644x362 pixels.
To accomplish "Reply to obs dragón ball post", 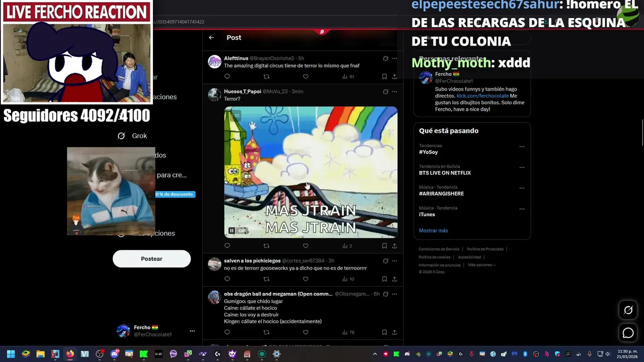I will [227, 332].
